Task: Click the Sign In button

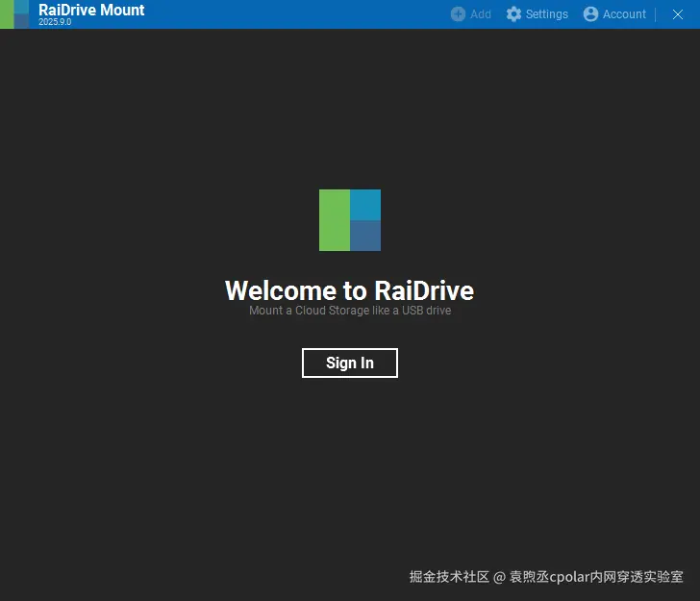Action: click(x=350, y=363)
